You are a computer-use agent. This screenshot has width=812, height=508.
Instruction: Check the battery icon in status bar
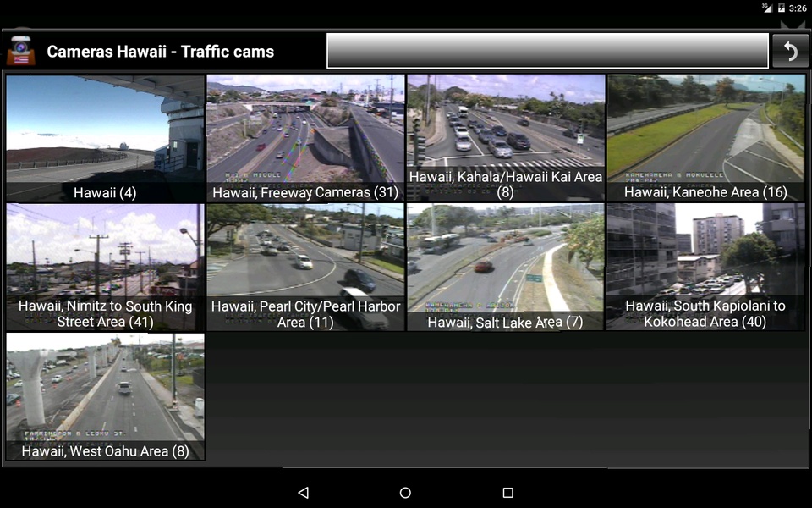click(781, 8)
